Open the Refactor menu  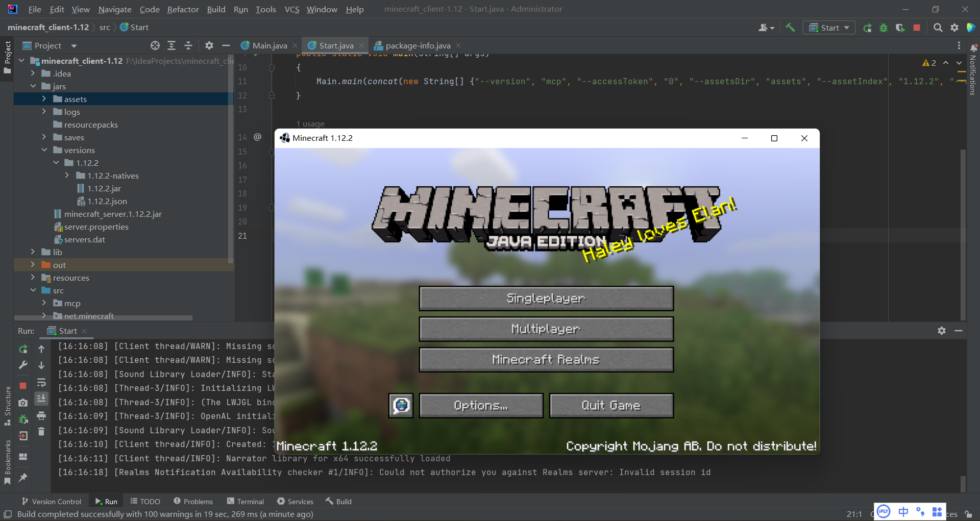coord(183,9)
